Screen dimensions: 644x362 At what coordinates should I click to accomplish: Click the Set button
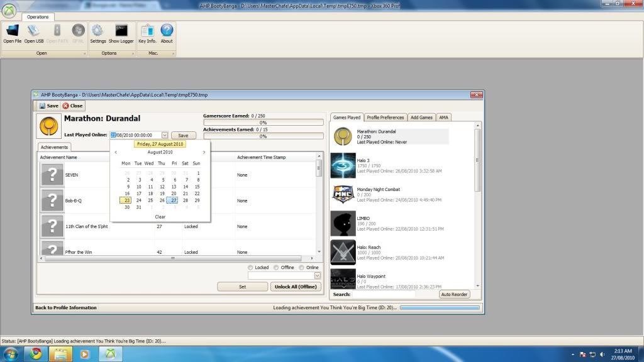click(x=242, y=287)
